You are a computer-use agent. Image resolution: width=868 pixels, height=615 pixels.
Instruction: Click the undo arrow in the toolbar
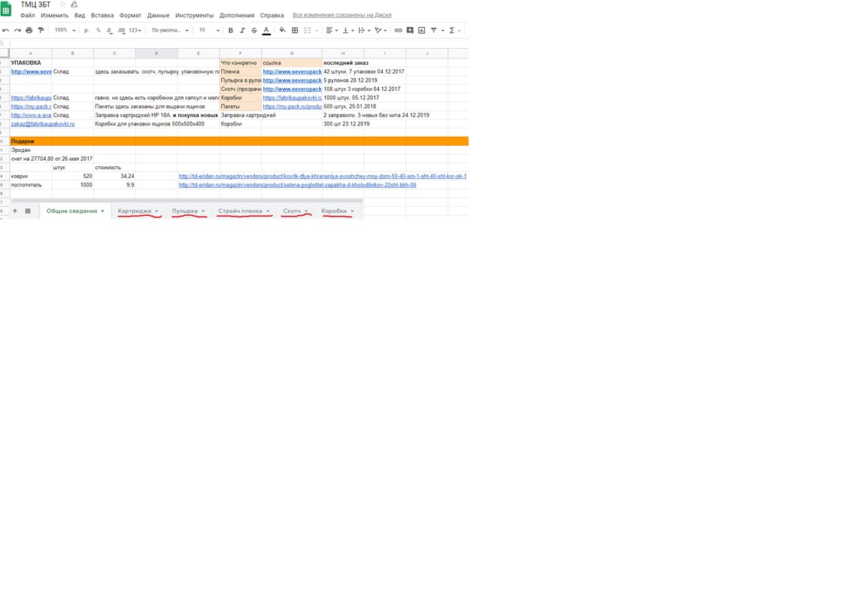[x=6, y=31]
